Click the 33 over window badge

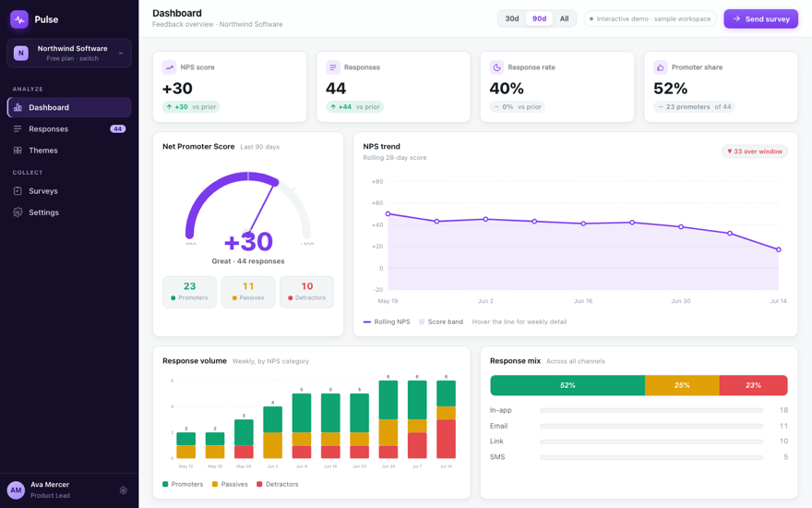coord(755,151)
